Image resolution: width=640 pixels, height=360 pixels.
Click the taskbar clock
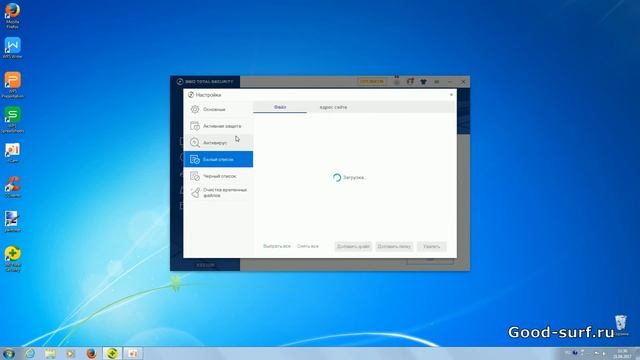[x=622, y=353]
